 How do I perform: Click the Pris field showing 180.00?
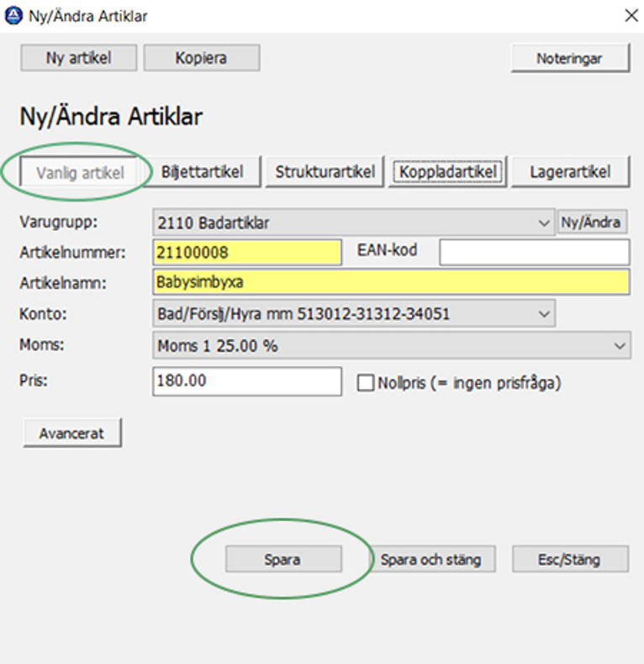pos(247,381)
